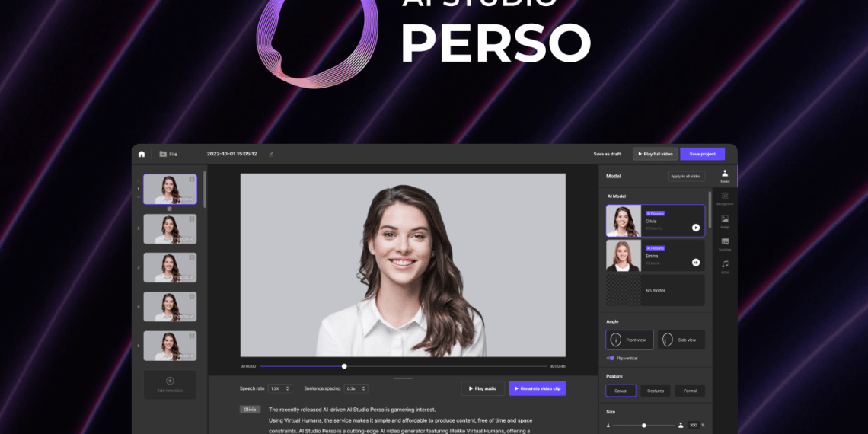This screenshot has width=868, height=434.
Task: Toggle Flip vertical switch
Action: coord(610,358)
